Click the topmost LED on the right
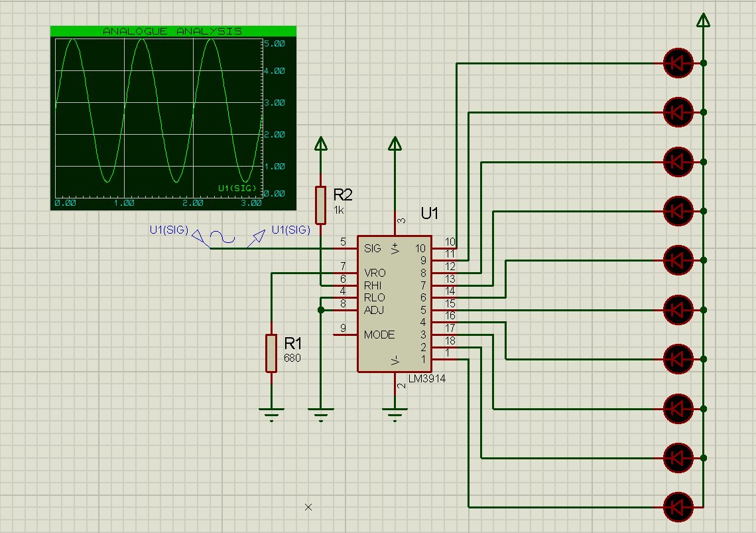 click(x=678, y=63)
